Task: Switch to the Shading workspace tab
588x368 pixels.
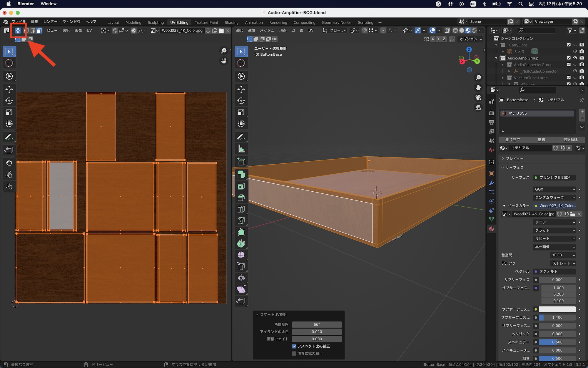Action: (x=231, y=22)
